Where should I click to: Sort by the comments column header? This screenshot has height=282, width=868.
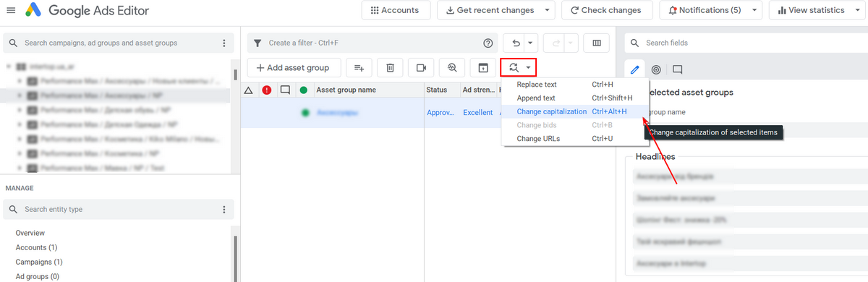pyautogui.click(x=286, y=90)
